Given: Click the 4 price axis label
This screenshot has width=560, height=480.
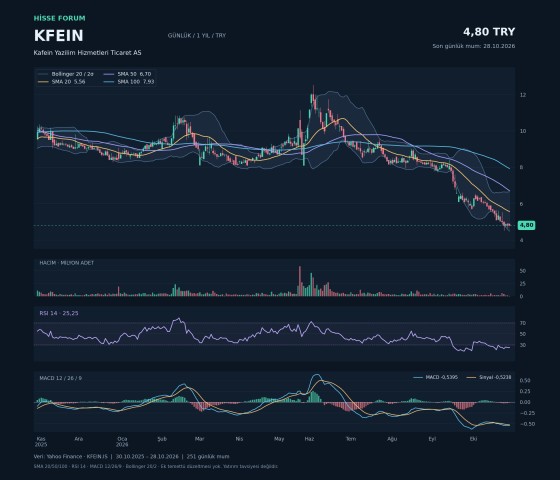Looking at the screenshot, I should pos(522,240).
